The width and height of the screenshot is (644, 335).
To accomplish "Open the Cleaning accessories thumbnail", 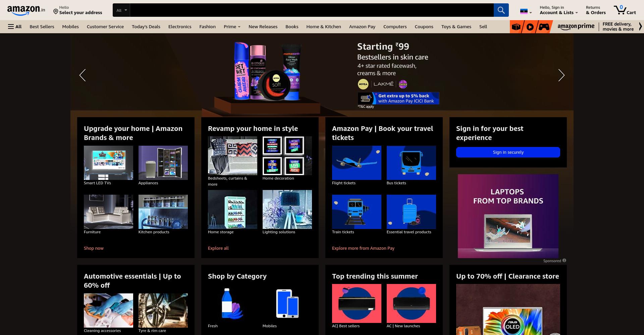I will coord(108,310).
